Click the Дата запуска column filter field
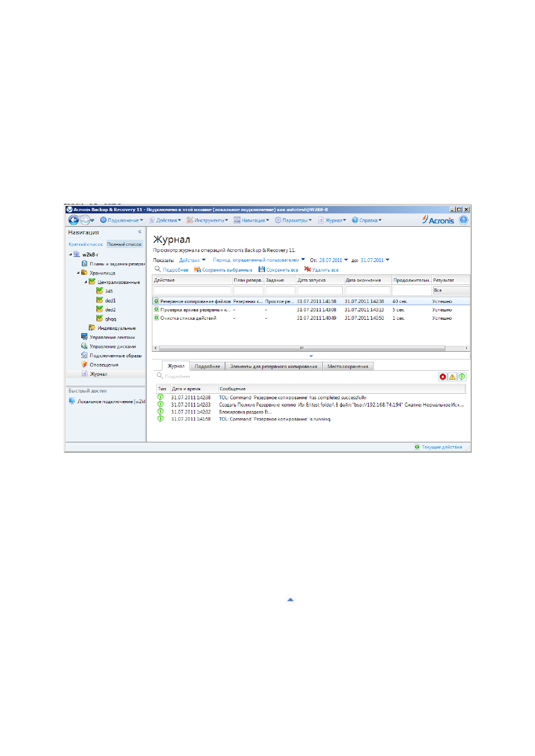535x756 pixels. pos(320,290)
